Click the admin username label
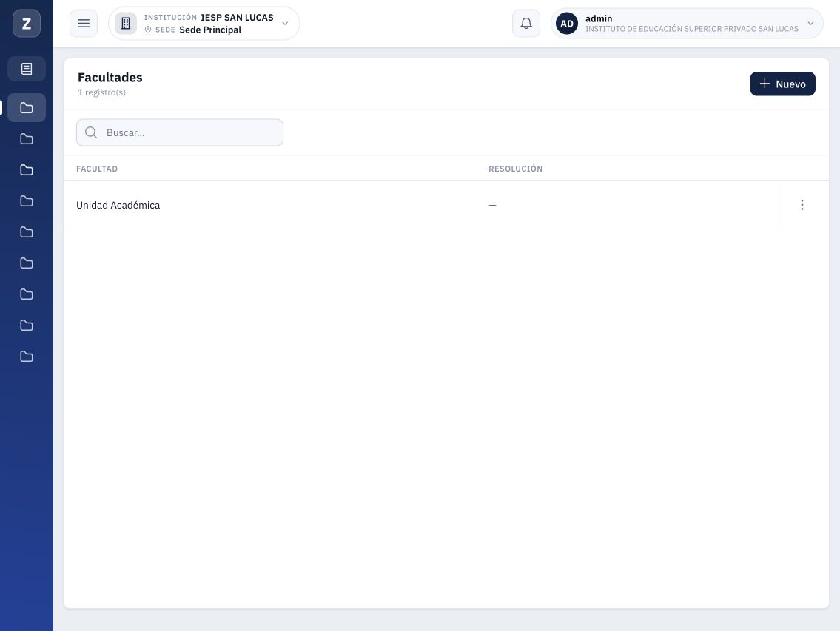This screenshot has height=631, width=840. pyautogui.click(x=599, y=18)
